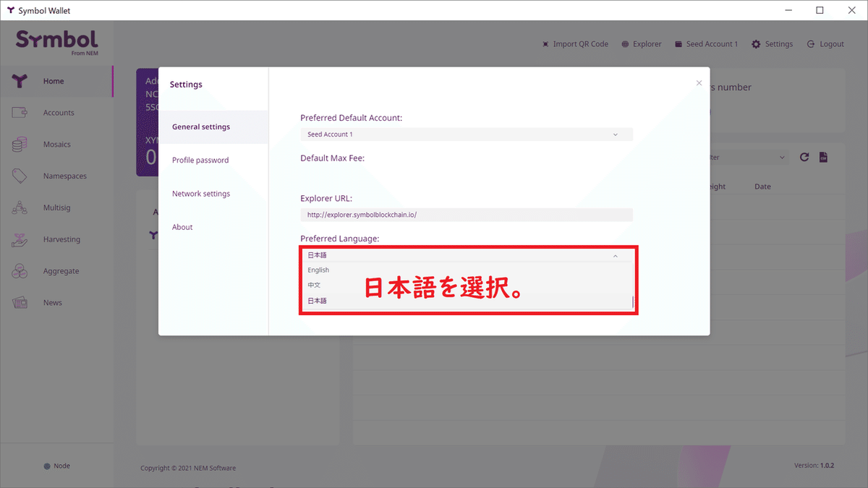Screen dimensions: 868x488
Task: Click Seed Account 1 label in top bar
Action: coord(712,44)
